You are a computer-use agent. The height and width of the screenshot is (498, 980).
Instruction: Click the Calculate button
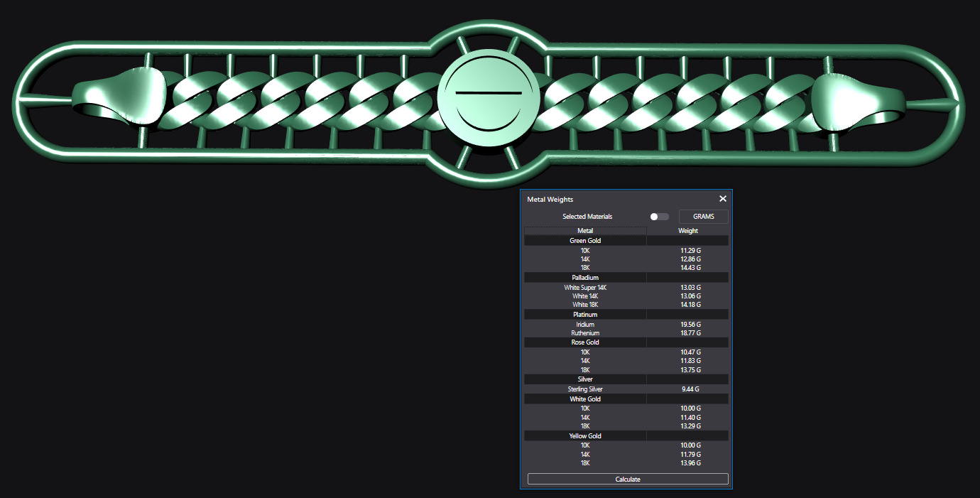tap(628, 480)
